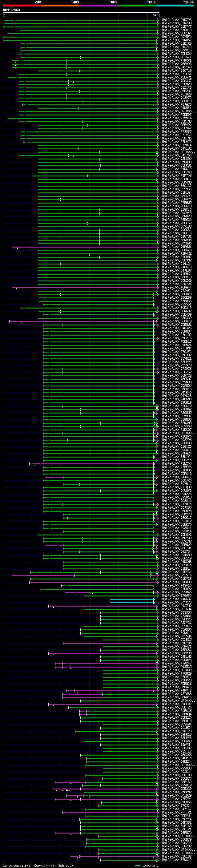Select the UniRef100_C5MIM8 entry
The width and height of the screenshot is (197, 868).
177,122
